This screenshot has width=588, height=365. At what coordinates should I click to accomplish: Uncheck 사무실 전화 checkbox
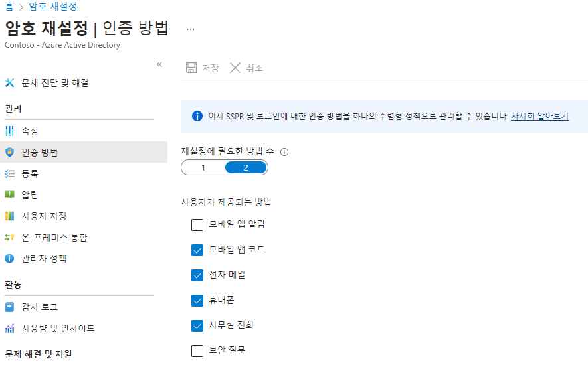197,326
